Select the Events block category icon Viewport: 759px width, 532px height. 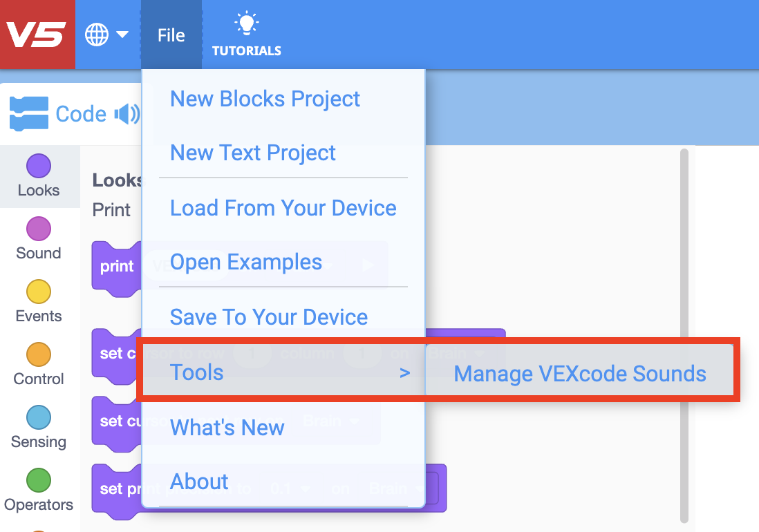[39, 290]
